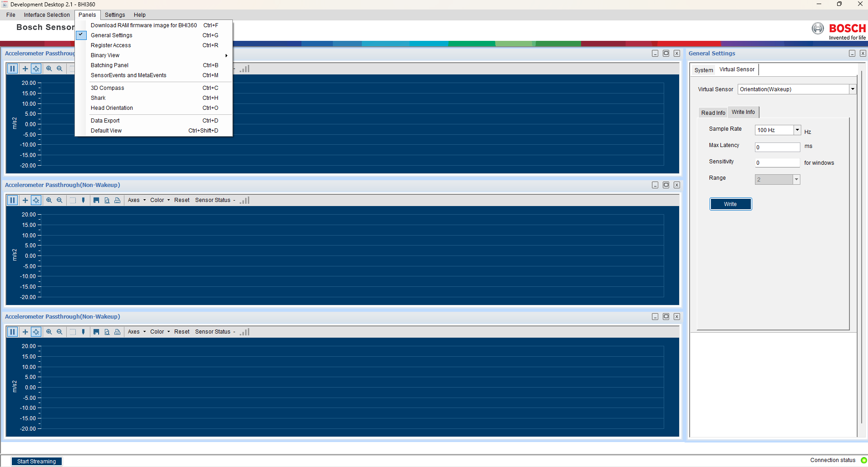Select pan tool in bottom chart panel
Screen dimensions: 868x467
click(25, 332)
